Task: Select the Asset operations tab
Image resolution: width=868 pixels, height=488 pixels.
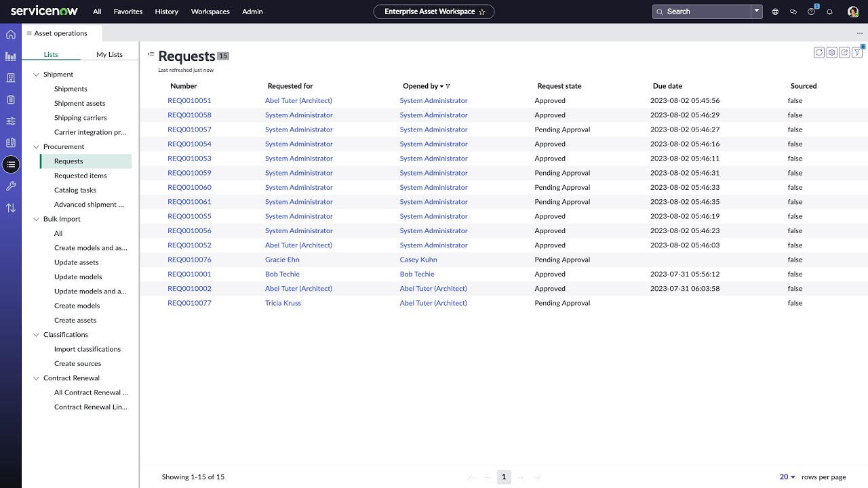Action: [61, 33]
